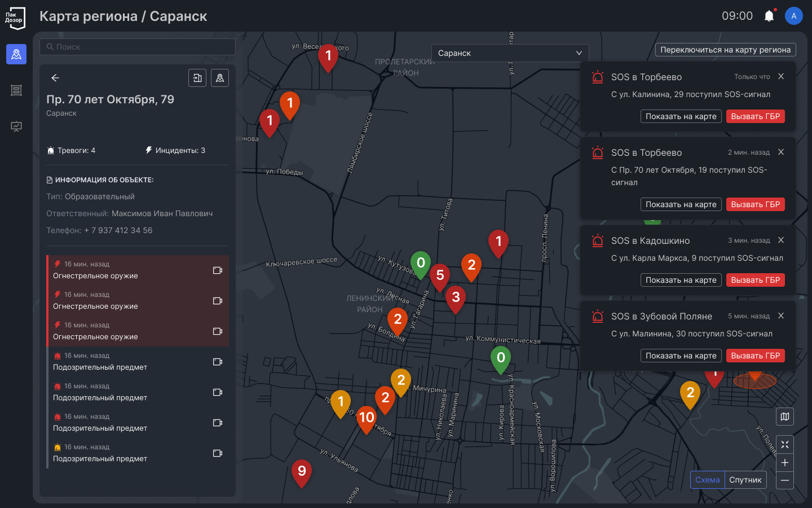Dismiss the Только что Торбеево SOS notification
Viewport: 812px width, 508px height.
click(x=781, y=76)
